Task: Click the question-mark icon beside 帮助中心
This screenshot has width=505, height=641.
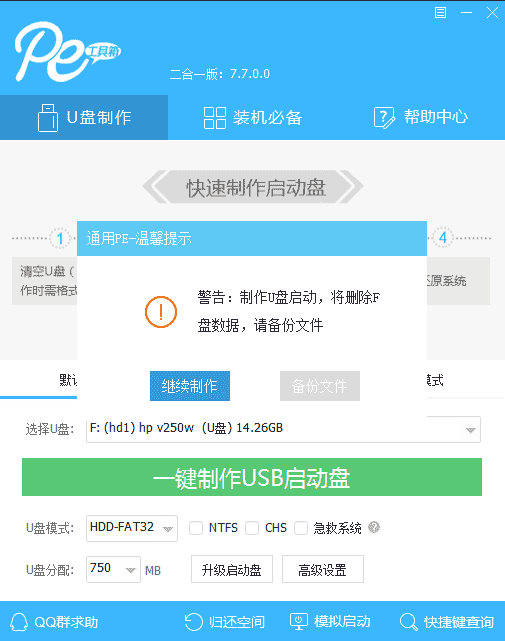Action: [384, 118]
